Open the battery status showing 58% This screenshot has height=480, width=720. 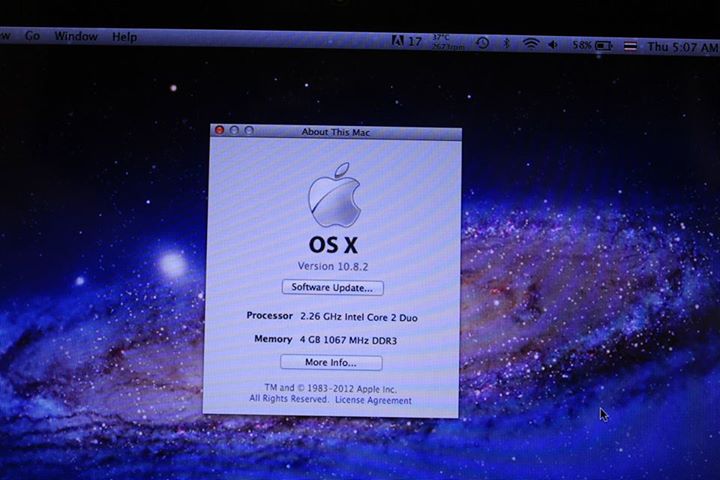(x=592, y=45)
